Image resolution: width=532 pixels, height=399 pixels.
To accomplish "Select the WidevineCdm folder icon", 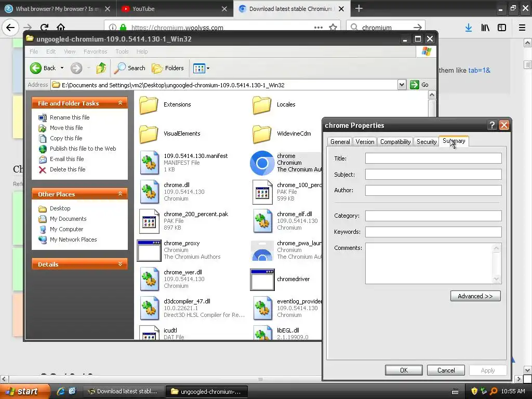I will [262, 134].
